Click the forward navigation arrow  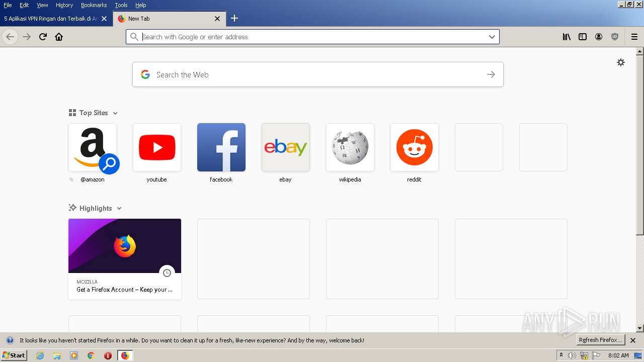point(27,37)
